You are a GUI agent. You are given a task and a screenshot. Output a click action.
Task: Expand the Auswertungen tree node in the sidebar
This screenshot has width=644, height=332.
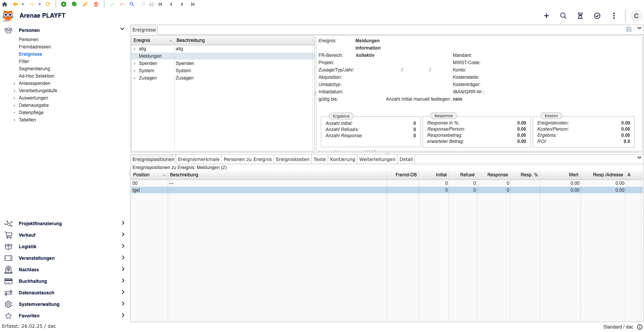coord(15,98)
